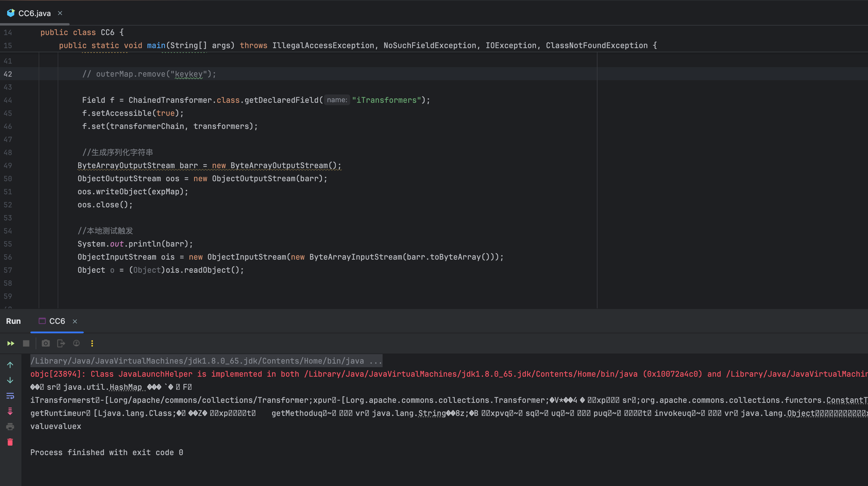Print the console output
Viewport: 868px width, 486px height.
10,427
